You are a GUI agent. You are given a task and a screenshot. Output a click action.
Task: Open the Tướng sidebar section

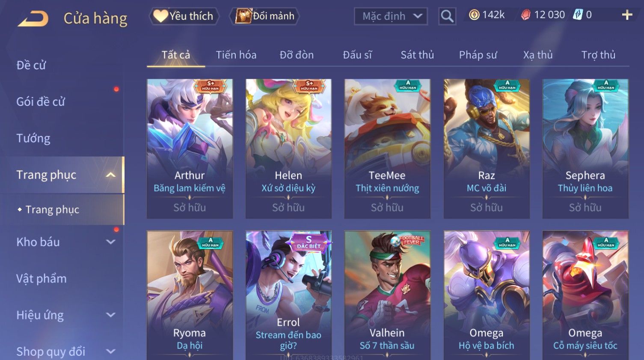pyautogui.click(x=33, y=138)
